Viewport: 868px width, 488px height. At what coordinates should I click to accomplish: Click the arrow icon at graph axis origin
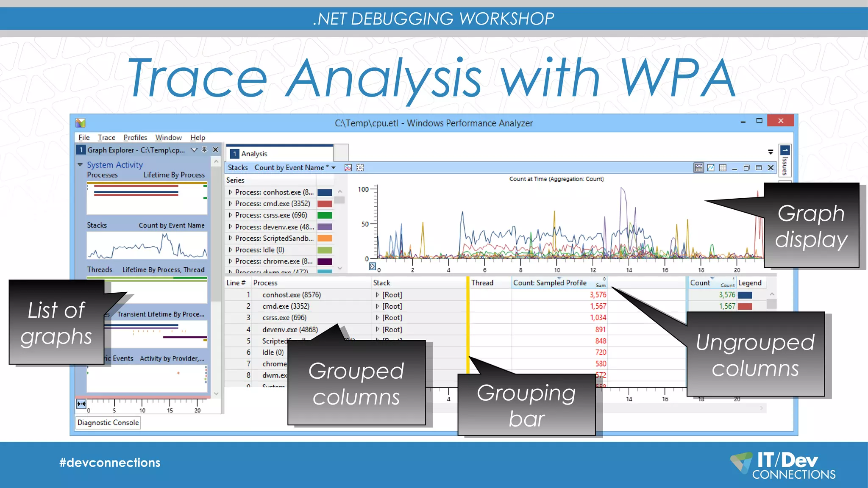point(372,266)
